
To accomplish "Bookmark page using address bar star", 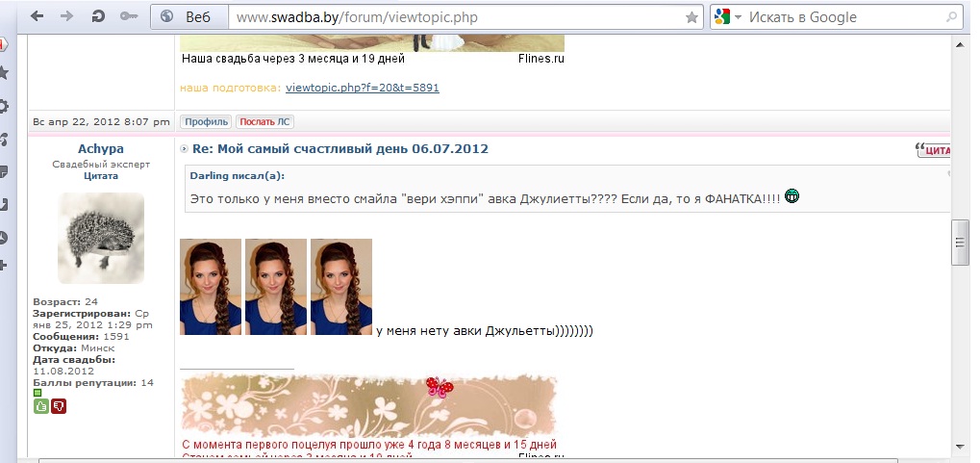I will 691,17.
